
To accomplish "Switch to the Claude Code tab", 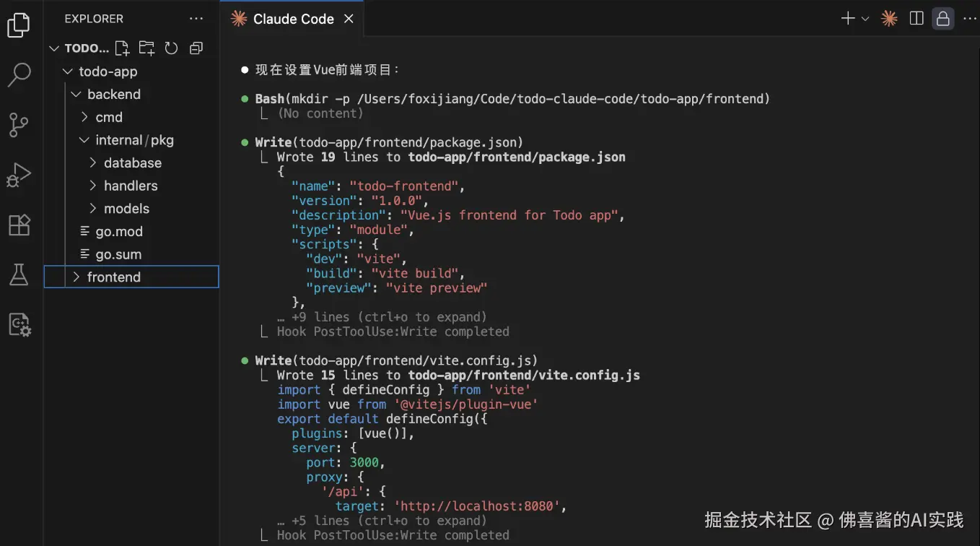I will point(293,19).
